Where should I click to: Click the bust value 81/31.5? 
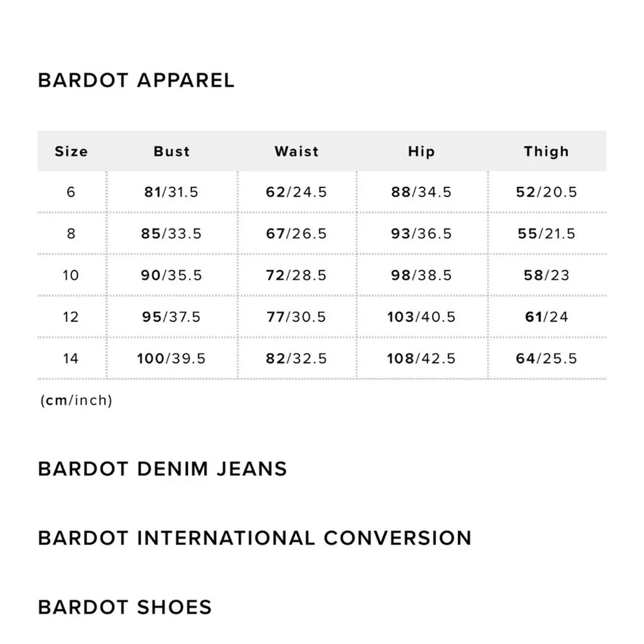pos(171,192)
